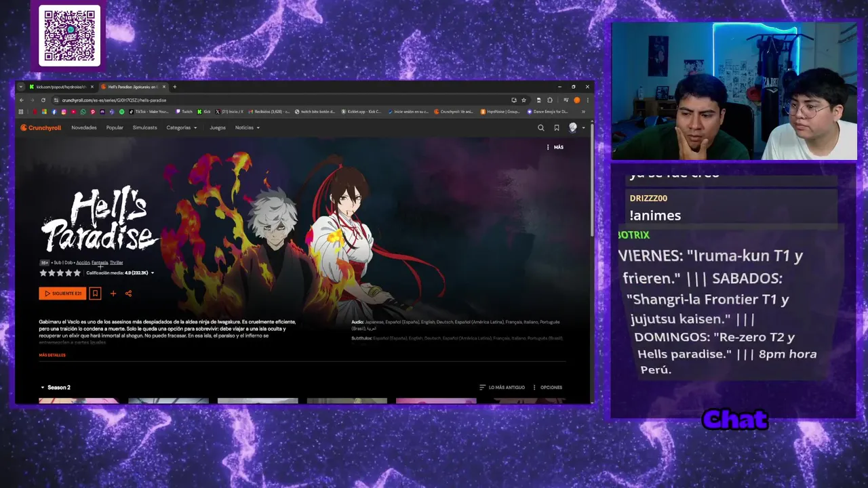This screenshot has height=488, width=868.
Task: Close the kick.com popout tab
Action: point(92,87)
